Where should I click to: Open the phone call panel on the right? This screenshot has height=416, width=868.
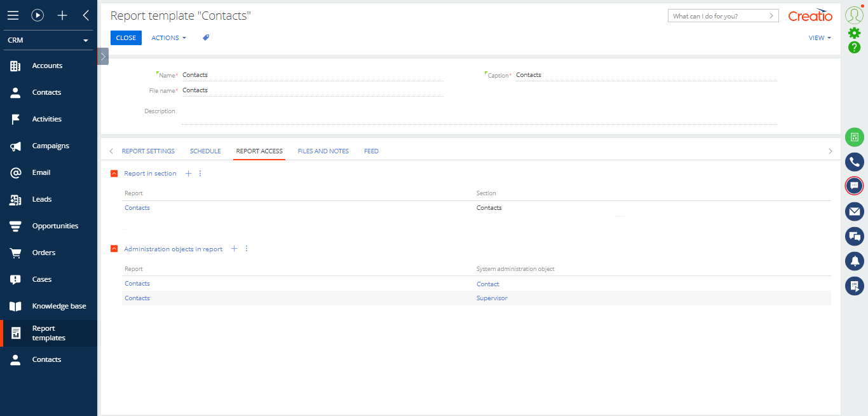pyautogui.click(x=855, y=162)
